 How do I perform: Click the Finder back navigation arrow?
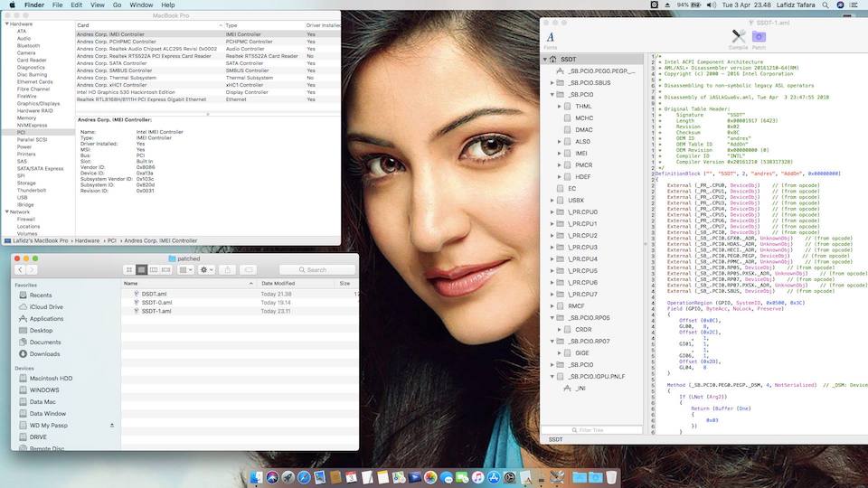click(x=22, y=269)
